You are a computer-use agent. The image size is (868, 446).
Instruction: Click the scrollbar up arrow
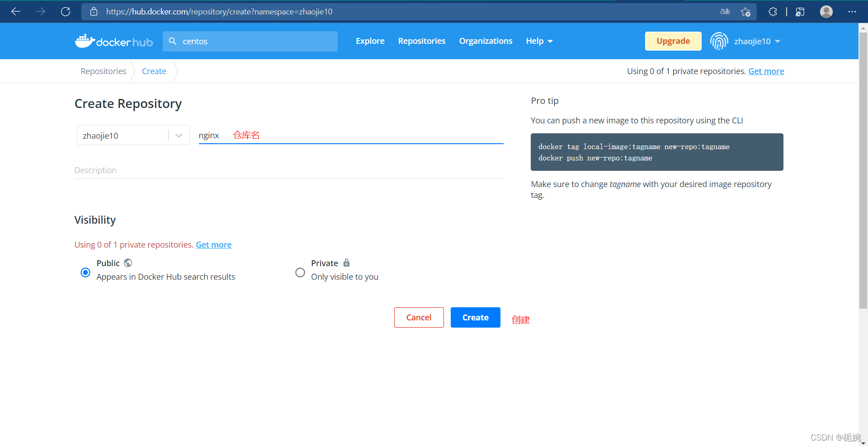[x=863, y=28]
